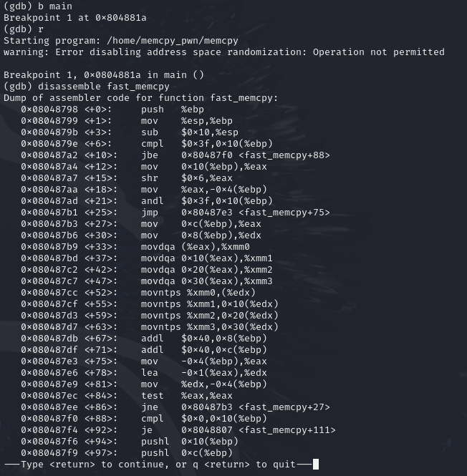The image size is (467, 476).
Task: Click the "test %eax,%eax" instruction
Action: 186,396
